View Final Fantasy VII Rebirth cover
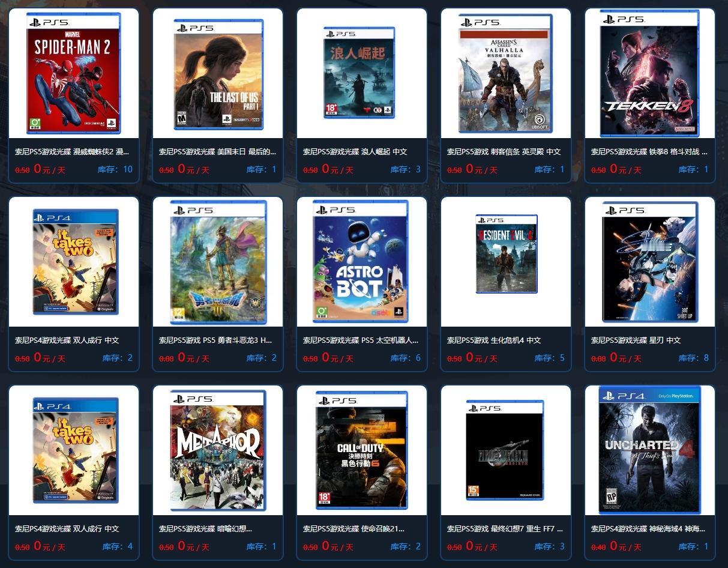The image size is (728, 568). [x=505, y=450]
